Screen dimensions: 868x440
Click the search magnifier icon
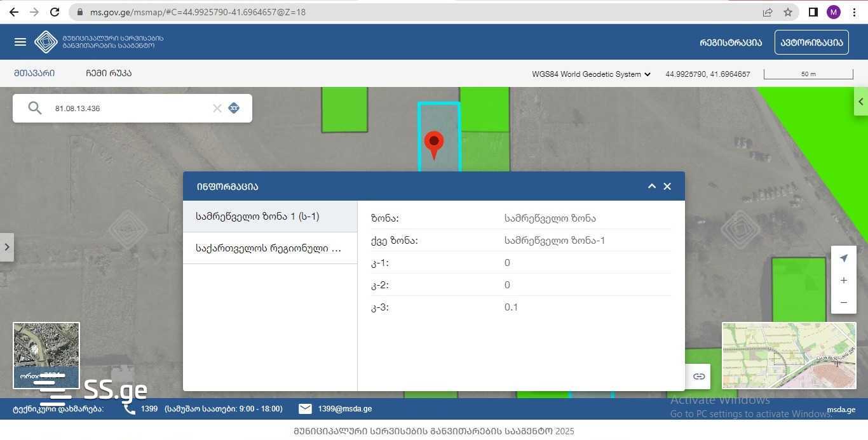click(35, 108)
